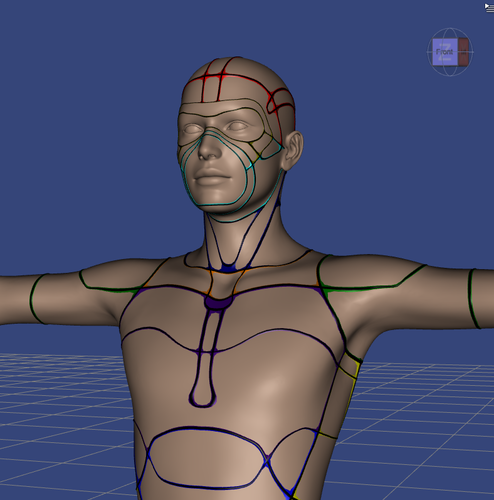Open the viewport options menu icon

click(489, 8)
